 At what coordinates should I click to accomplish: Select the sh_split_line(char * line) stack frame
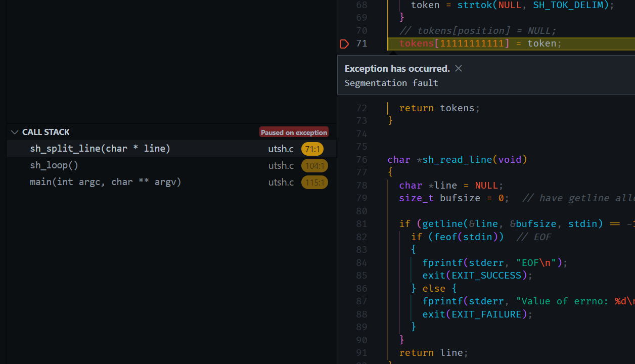click(x=100, y=149)
